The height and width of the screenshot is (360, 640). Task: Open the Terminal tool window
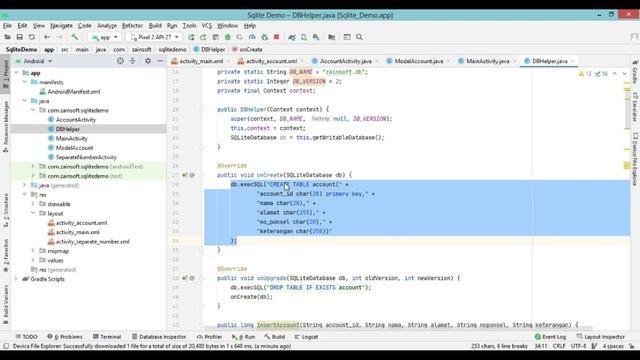click(107, 337)
